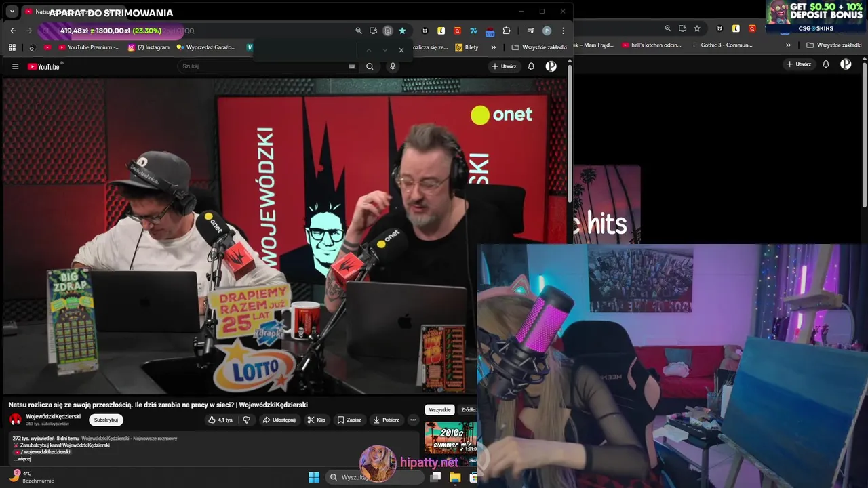The height and width of the screenshot is (488, 868).
Task: Open the Chrome three-dot menu in the front window
Action: click(x=563, y=30)
